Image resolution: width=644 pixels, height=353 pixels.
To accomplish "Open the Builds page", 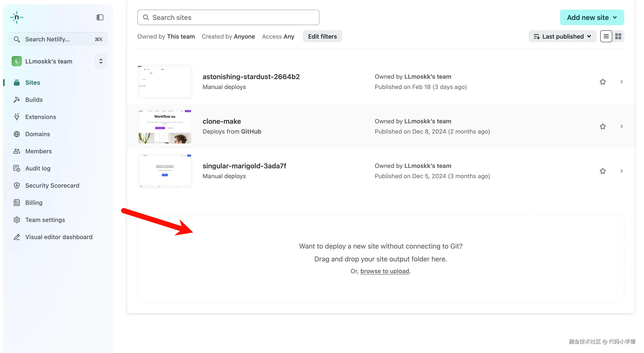I will 34,100.
